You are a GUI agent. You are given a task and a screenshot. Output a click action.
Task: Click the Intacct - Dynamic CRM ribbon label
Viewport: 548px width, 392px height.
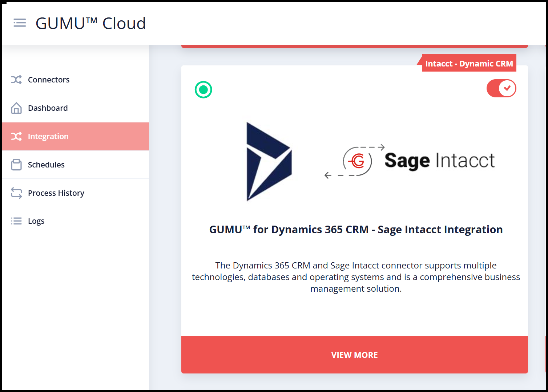point(470,63)
